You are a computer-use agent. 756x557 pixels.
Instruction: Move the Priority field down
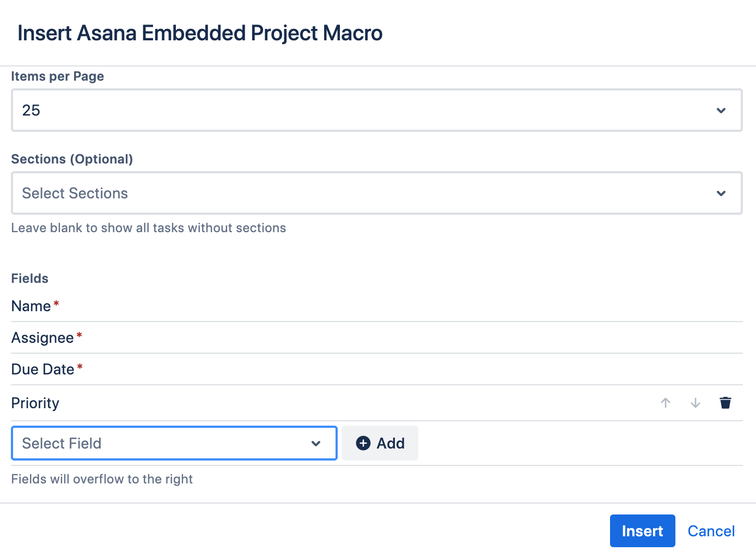click(x=696, y=403)
